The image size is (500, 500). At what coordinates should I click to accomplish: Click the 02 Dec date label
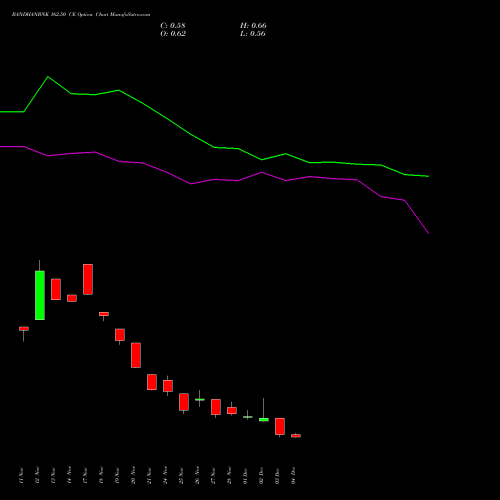[x=261, y=475]
